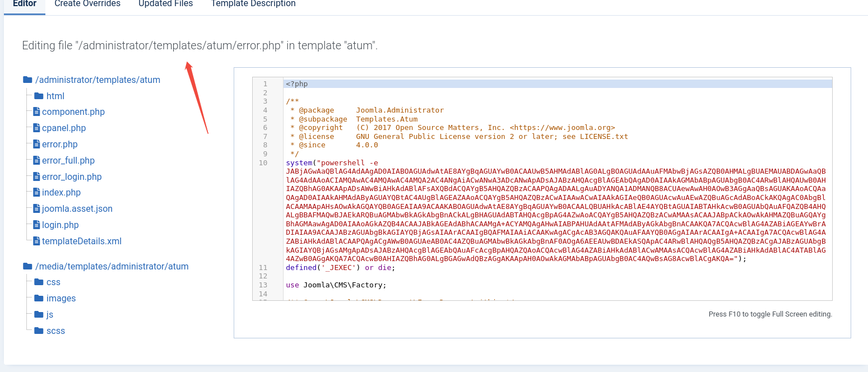The height and width of the screenshot is (372, 868).
Task: Click the images folder icon
Action: 39,299
